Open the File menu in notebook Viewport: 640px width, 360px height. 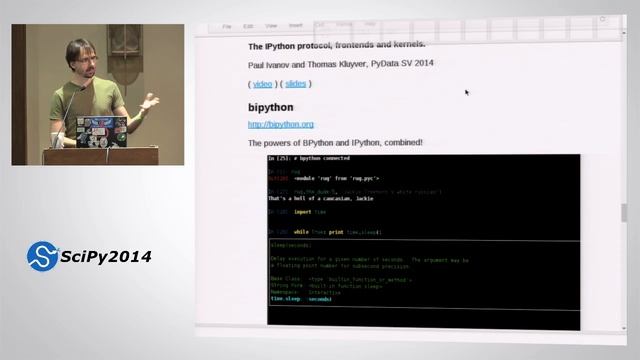tap(227, 27)
